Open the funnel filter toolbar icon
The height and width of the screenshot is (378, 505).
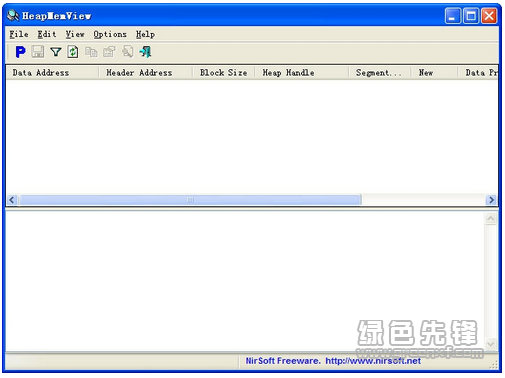pos(56,52)
